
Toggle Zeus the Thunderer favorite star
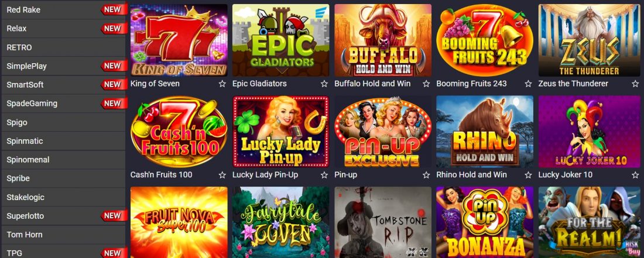point(635,84)
